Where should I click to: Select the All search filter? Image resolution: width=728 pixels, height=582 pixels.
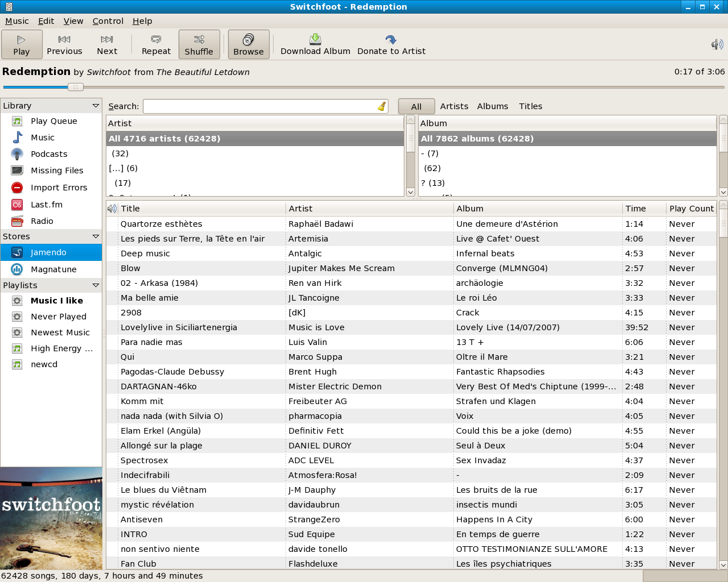click(416, 106)
